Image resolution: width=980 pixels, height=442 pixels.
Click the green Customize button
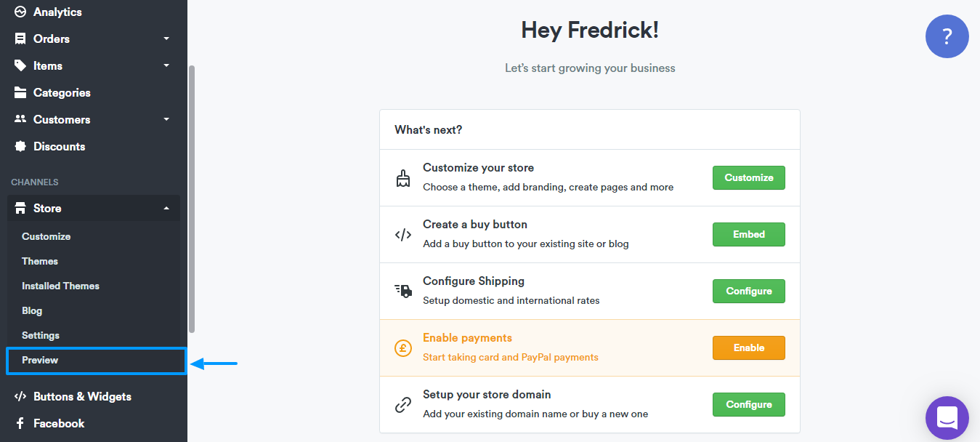coord(748,177)
